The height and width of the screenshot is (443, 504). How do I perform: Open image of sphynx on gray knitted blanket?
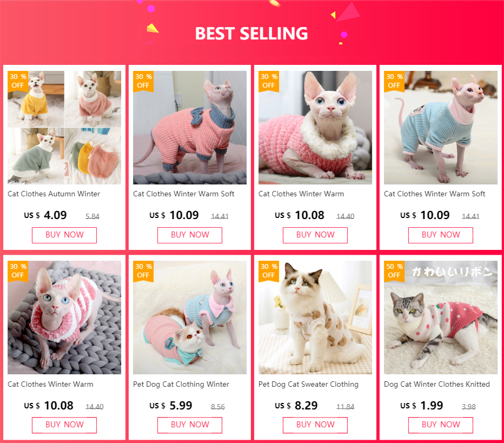click(x=64, y=318)
